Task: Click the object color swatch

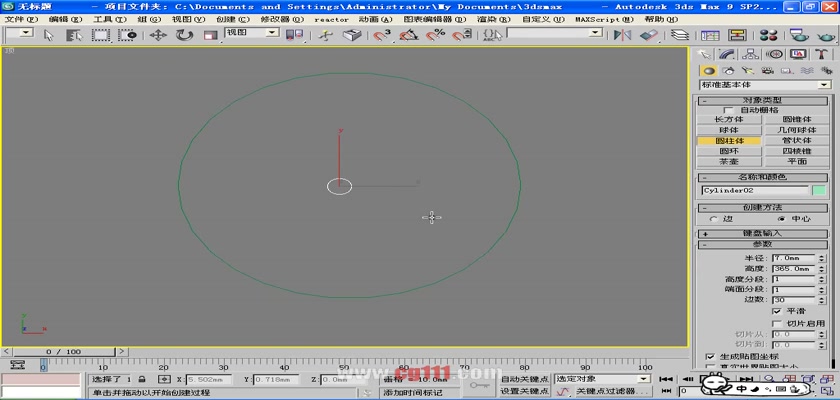Action: tap(819, 191)
